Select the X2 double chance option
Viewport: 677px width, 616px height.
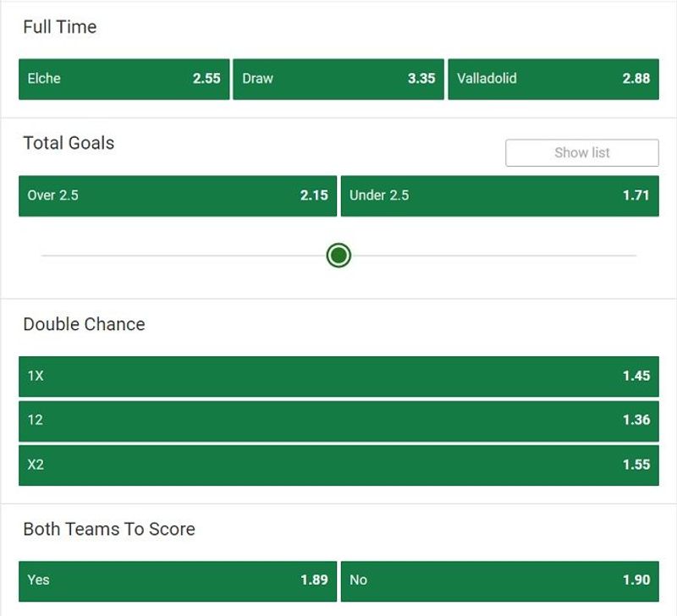(338, 465)
